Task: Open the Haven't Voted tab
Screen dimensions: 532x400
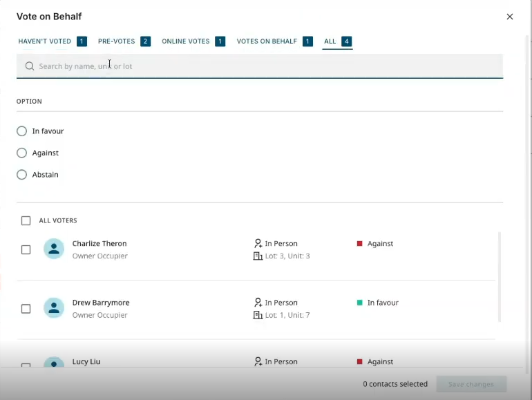Action: coord(53,41)
